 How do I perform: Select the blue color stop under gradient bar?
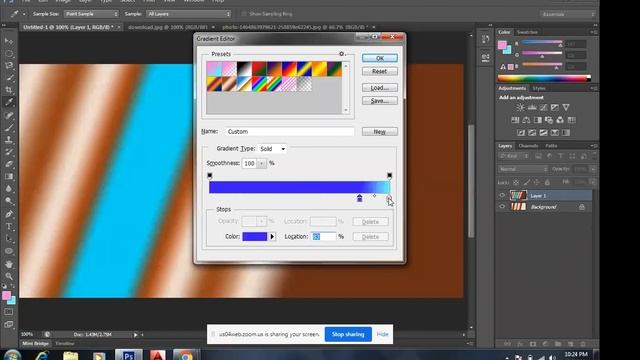click(359, 198)
